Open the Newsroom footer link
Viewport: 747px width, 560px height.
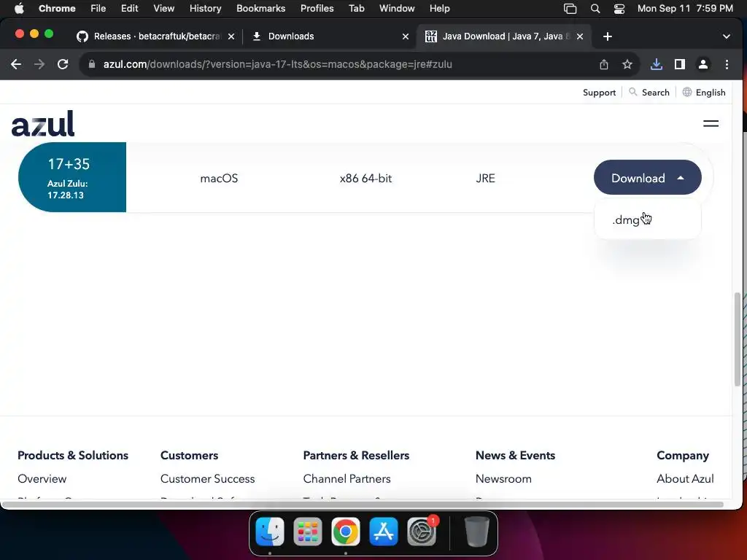(x=503, y=478)
